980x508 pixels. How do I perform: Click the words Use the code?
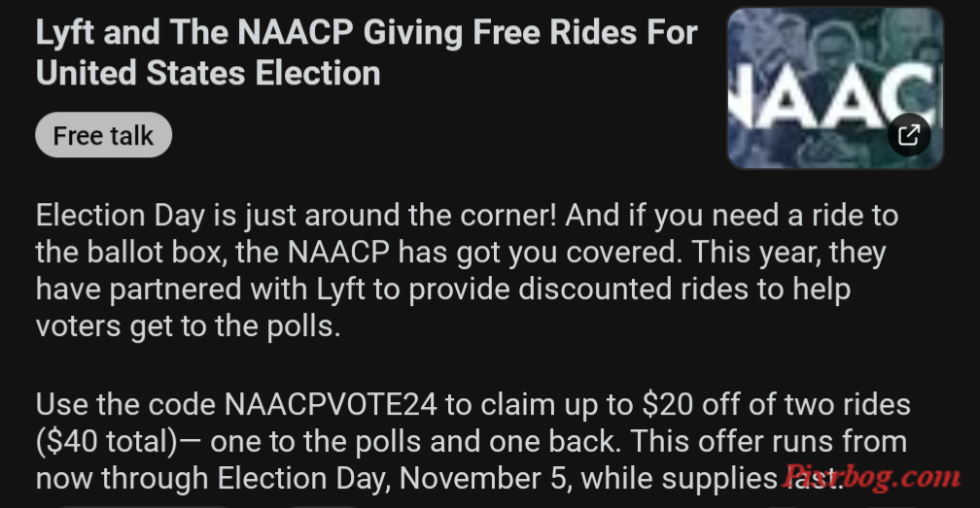point(125,404)
